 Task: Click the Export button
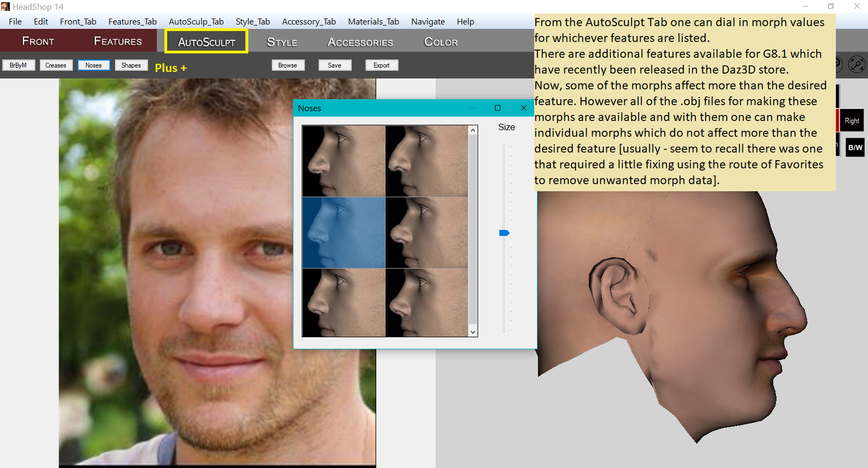[x=381, y=65]
